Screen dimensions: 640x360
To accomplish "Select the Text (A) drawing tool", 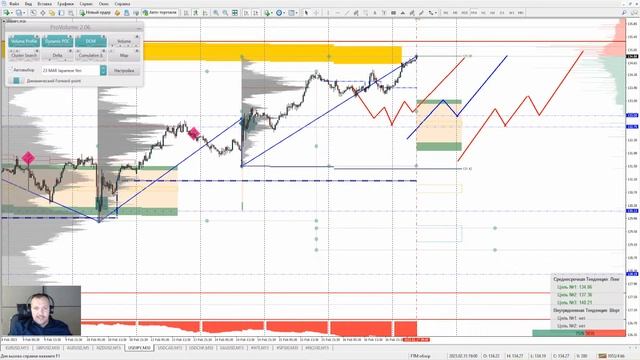I will 375,13.
